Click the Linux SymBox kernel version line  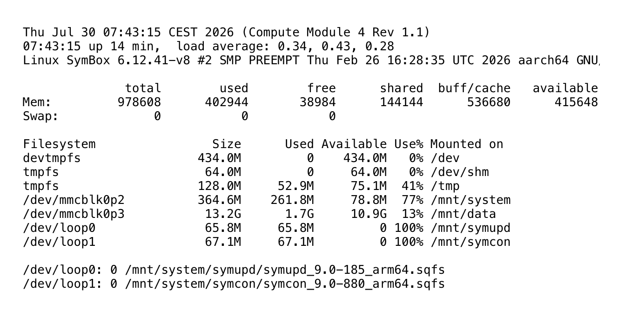coord(311,61)
